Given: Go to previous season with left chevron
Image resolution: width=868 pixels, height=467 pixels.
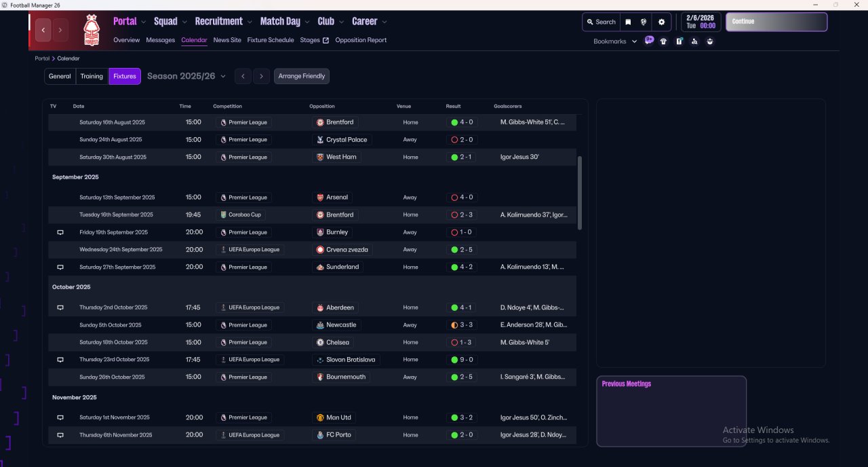Looking at the screenshot, I should pos(243,76).
